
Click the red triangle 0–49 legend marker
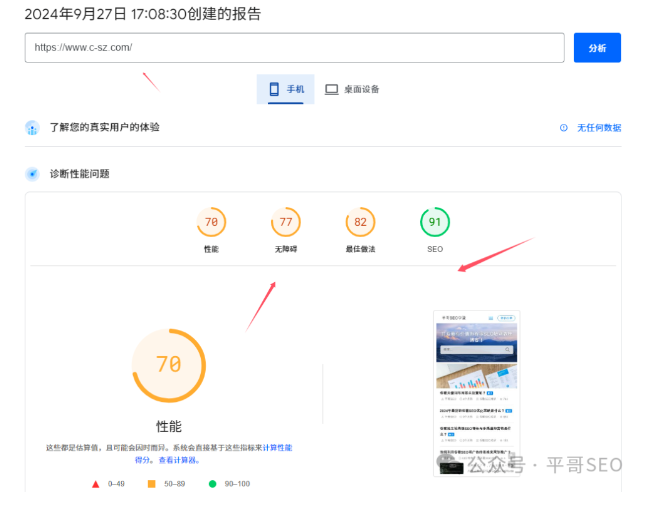(x=96, y=484)
